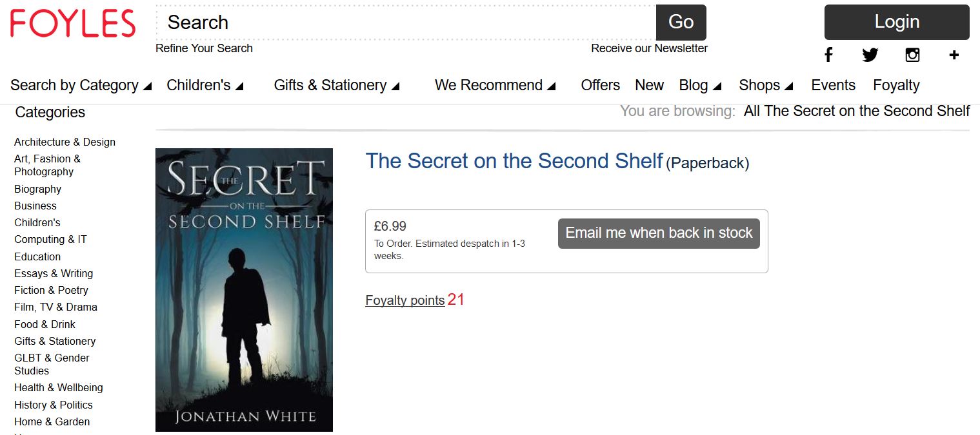Click the Secret on the Second Shelf cover
The height and width of the screenshot is (435, 980).
click(x=244, y=289)
